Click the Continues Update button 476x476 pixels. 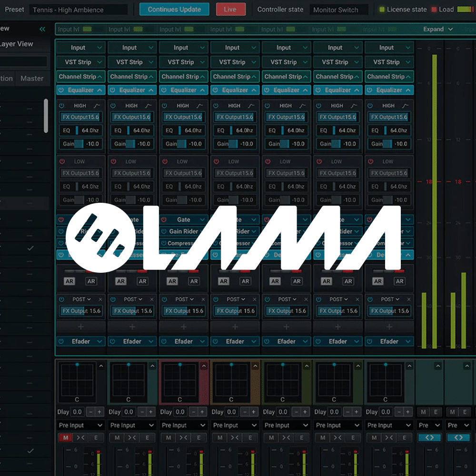174,10
